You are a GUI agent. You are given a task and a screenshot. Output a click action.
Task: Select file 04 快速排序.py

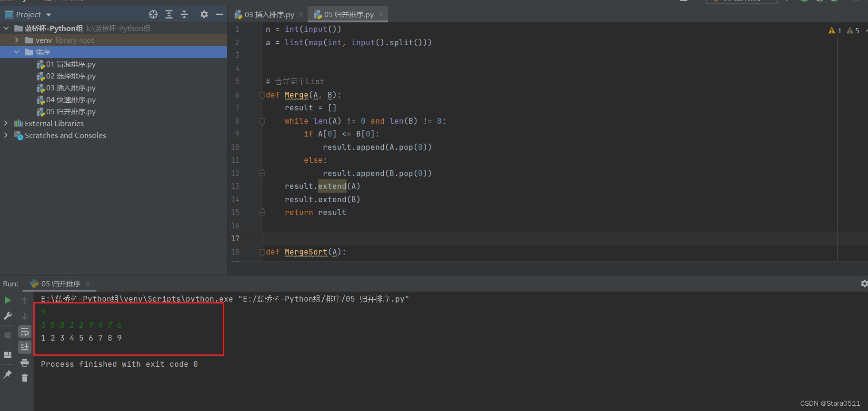click(x=66, y=99)
